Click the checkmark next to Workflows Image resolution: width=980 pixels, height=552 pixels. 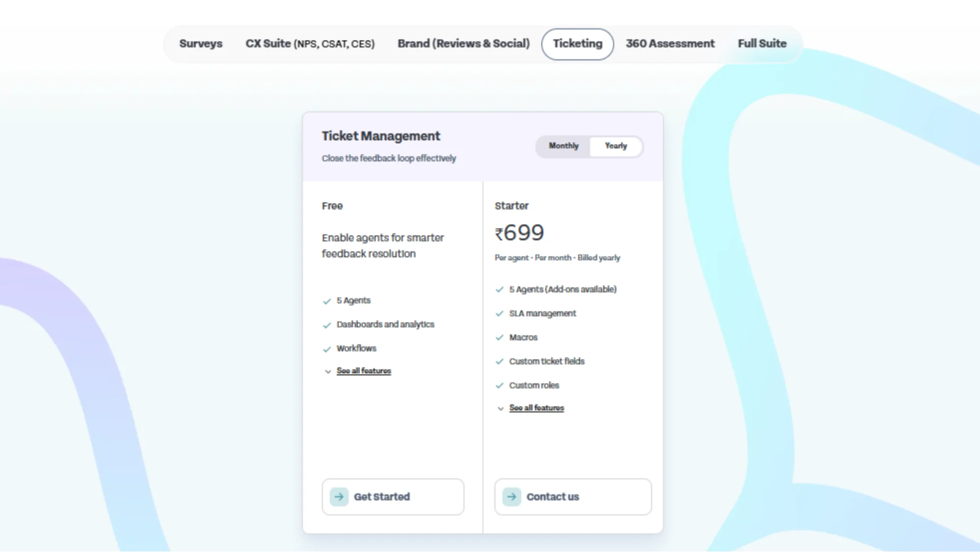coord(327,349)
